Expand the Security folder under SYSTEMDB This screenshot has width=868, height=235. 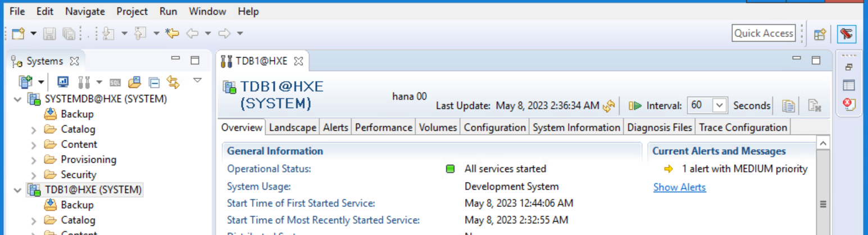(x=34, y=175)
